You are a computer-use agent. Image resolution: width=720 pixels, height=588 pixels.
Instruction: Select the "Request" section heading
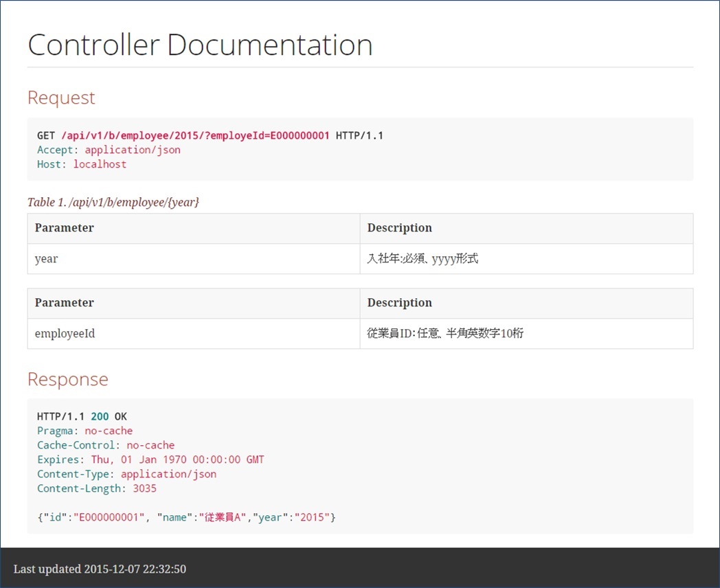61,98
